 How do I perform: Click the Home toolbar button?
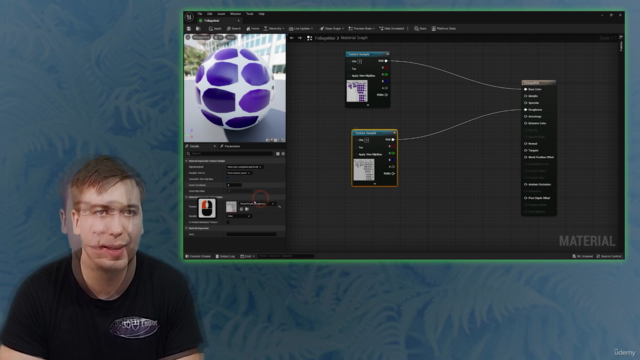[x=253, y=29]
